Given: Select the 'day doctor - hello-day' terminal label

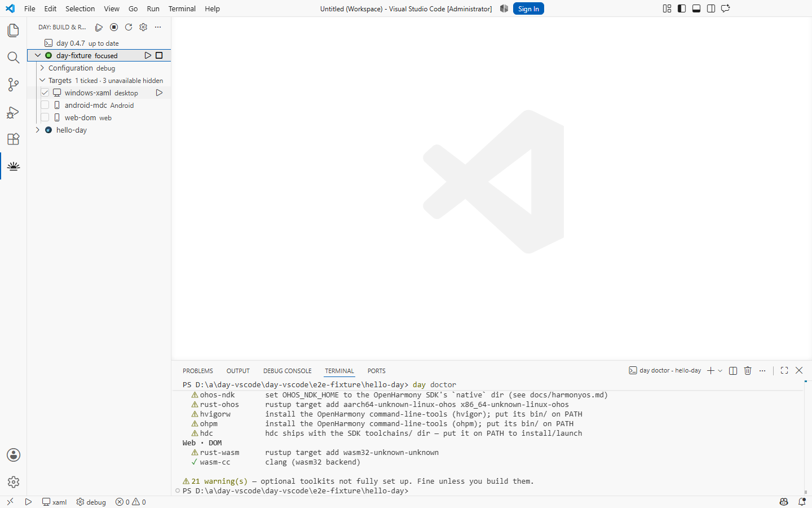Looking at the screenshot, I should point(665,370).
